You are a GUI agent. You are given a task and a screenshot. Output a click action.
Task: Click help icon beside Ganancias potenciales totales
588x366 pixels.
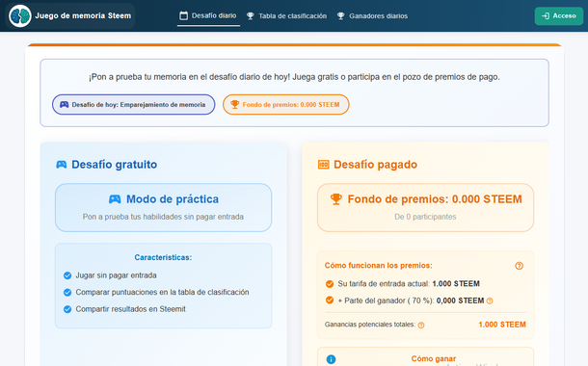[x=421, y=326]
